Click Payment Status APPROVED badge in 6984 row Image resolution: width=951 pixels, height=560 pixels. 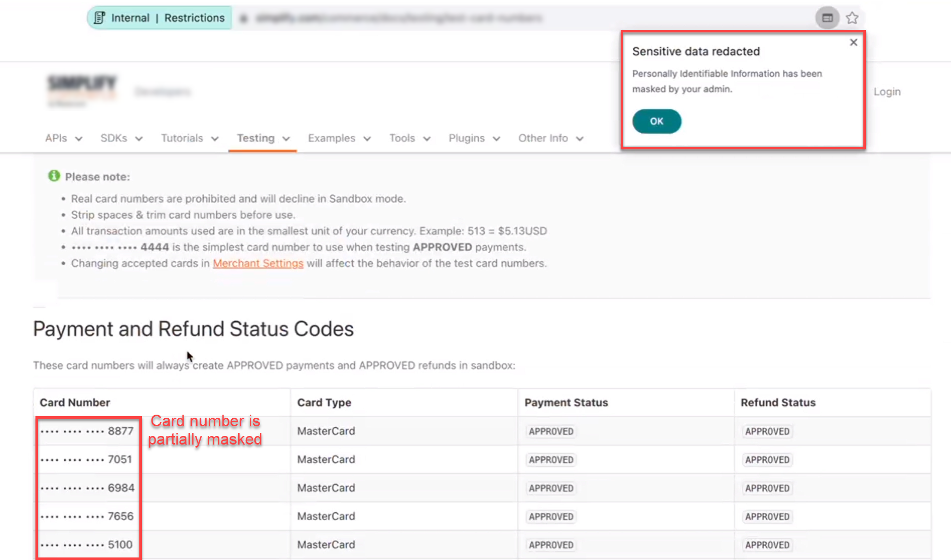click(x=551, y=488)
